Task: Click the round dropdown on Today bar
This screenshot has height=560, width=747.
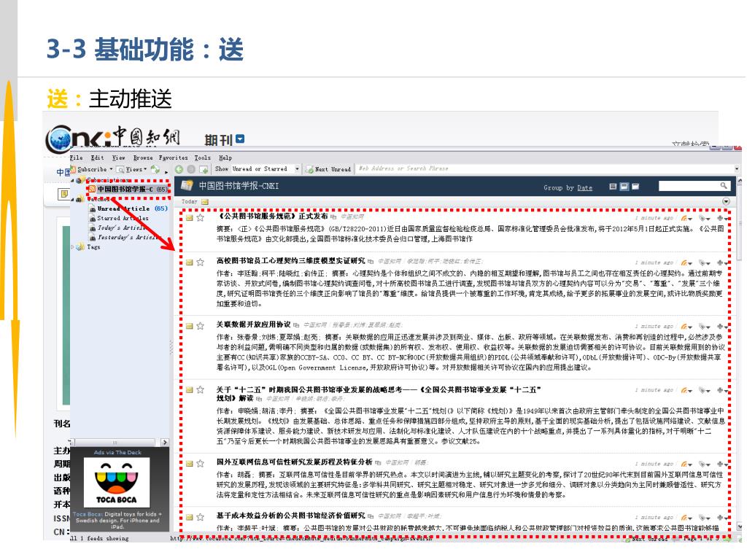Action: tap(726, 201)
